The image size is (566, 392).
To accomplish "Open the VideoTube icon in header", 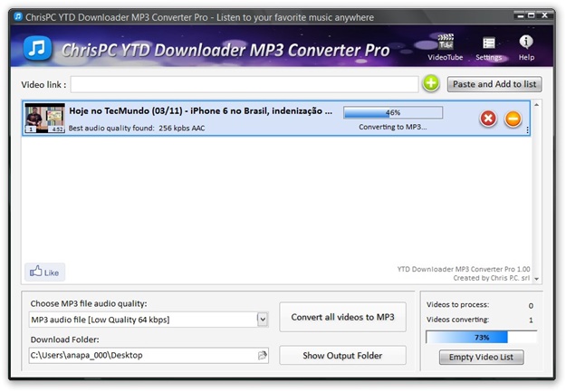I will pyautogui.click(x=446, y=47).
